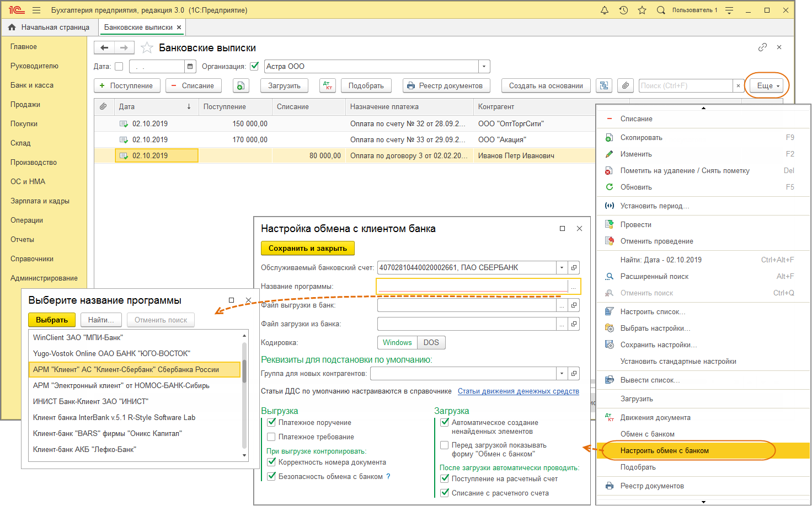The width and height of the screenshot is (812, 506).
Task: Select Установить период menu entry
Action: point(703,206)
